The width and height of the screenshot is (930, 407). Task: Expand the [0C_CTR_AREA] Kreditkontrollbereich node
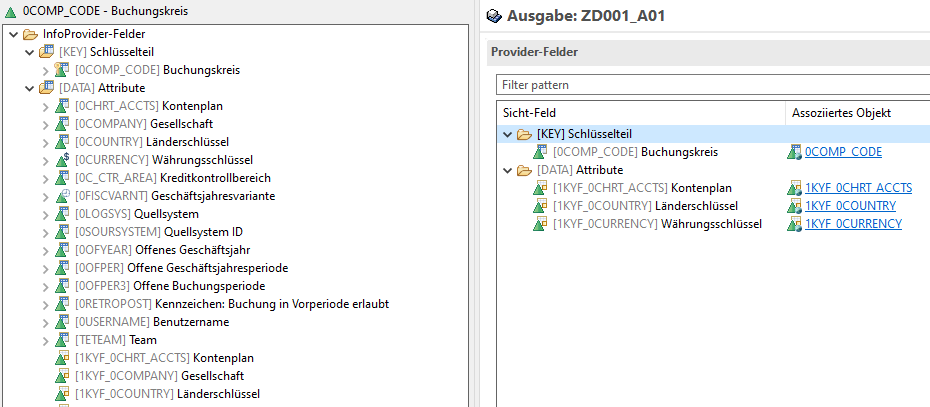[x=46, y=178]
